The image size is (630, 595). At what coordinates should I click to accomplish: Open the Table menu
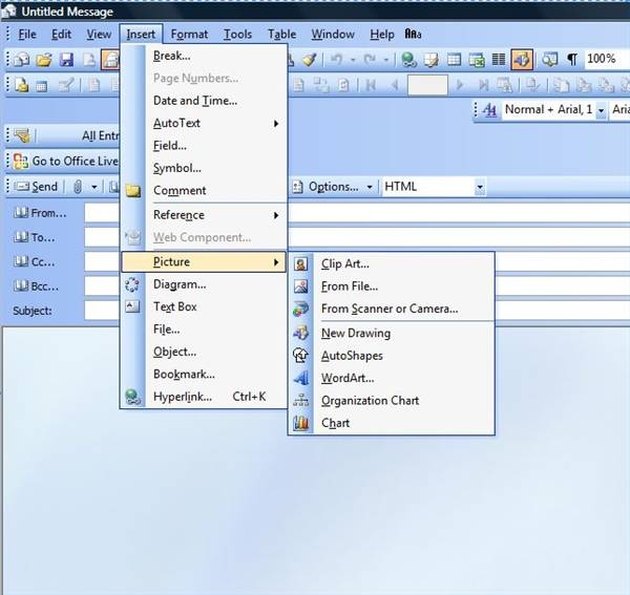282,34
